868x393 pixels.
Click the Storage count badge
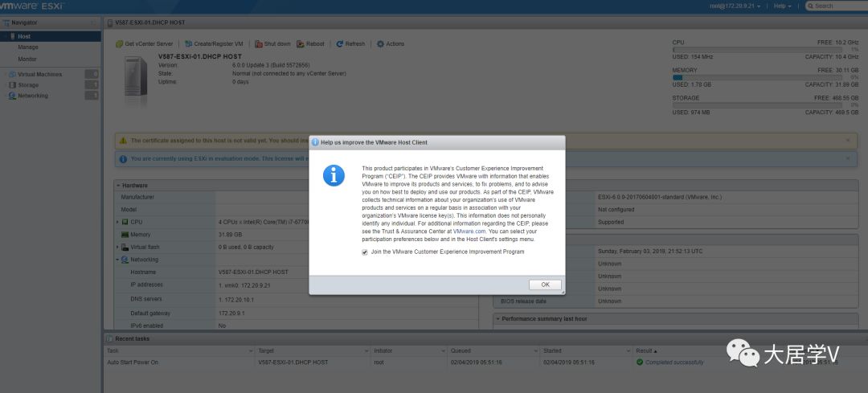[92, 84]
